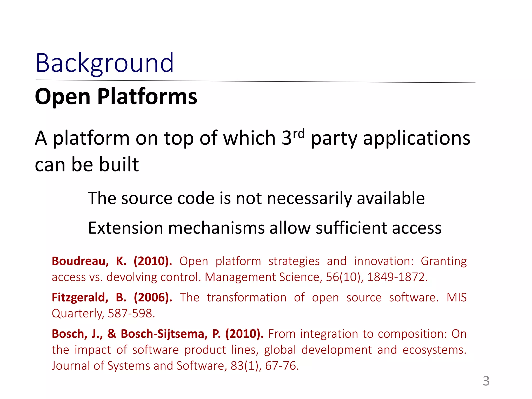Screen dimensions: 532x399
Task: Click 'Open platform strategies and innovation: Granting'
Action: click(x=323, y=261)
